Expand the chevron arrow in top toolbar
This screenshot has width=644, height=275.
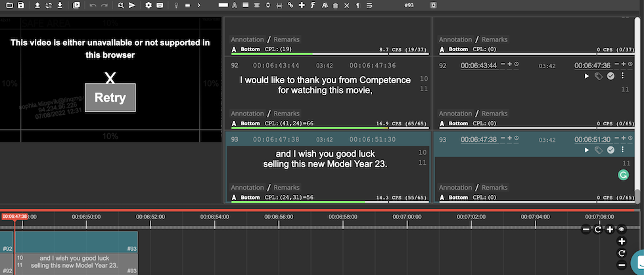point(199,5)
